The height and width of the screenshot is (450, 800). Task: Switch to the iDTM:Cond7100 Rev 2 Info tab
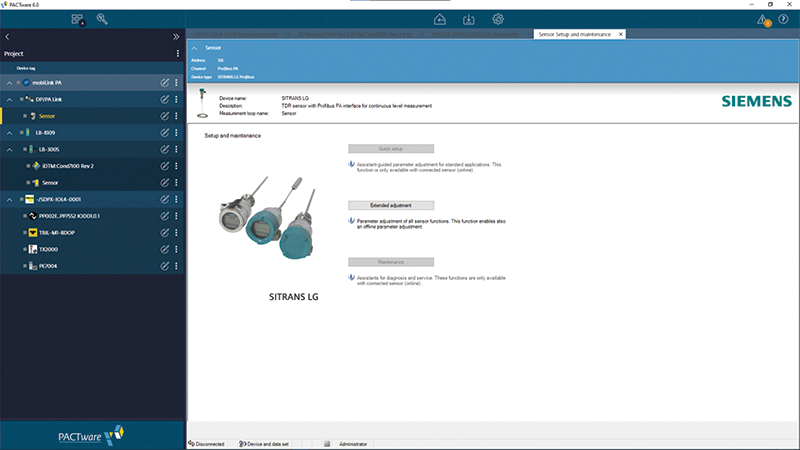coord(355,34)
